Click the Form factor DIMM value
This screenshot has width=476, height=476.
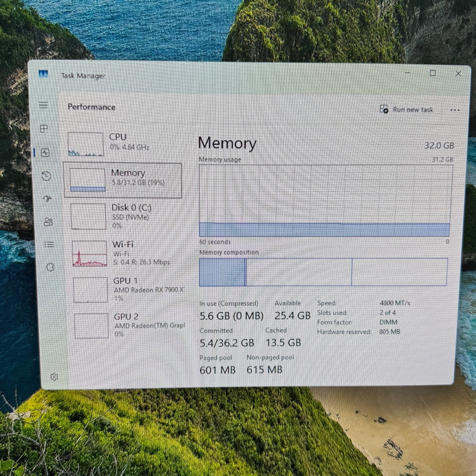tap(389, 322)
